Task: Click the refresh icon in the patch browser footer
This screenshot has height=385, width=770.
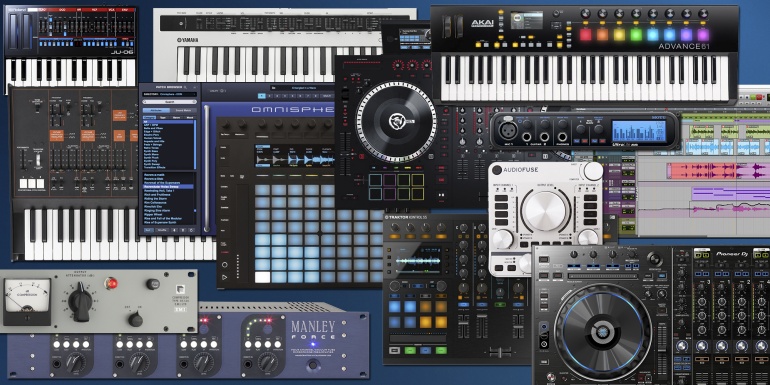Action: tap(191, 230)
